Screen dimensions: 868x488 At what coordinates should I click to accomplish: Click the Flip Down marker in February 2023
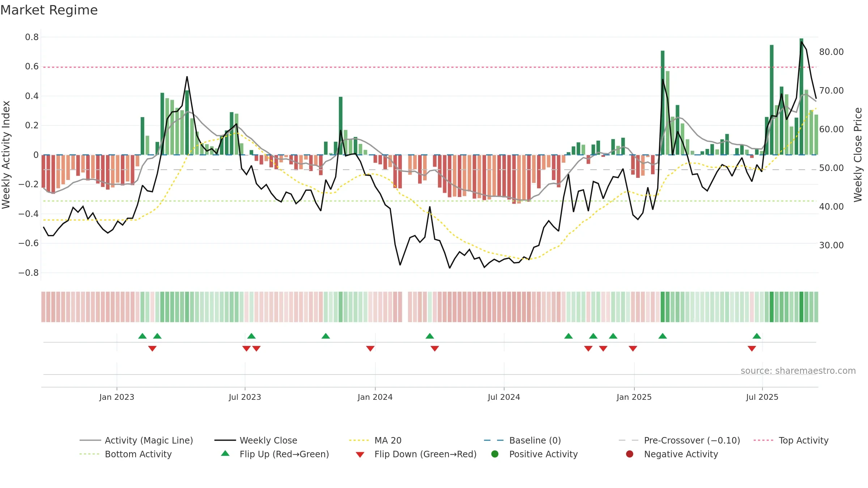(x=152, y=348)
